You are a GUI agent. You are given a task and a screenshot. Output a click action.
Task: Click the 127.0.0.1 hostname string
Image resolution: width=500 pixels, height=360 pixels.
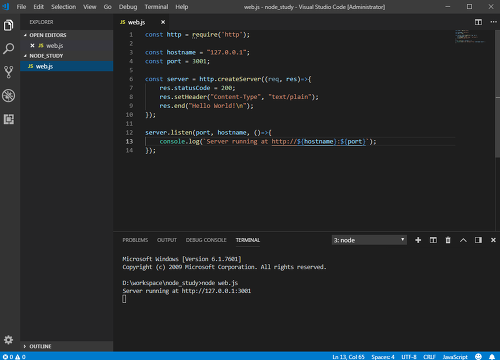coord(227,52)
